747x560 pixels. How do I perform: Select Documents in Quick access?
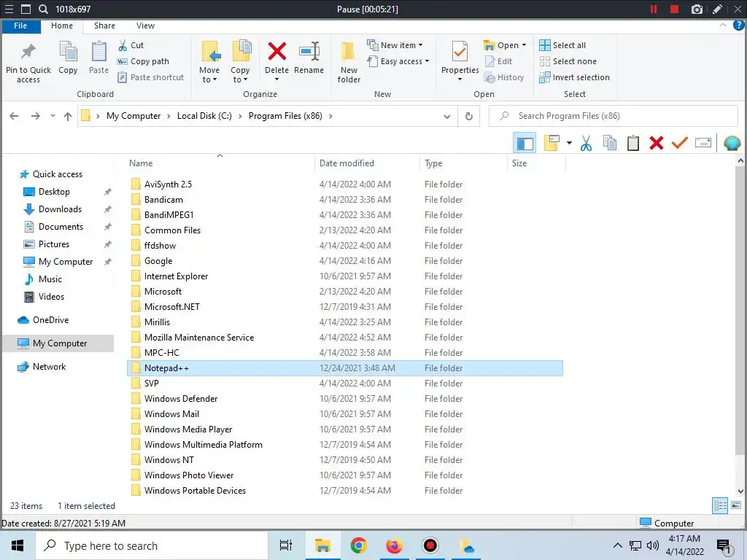coord(61,227)
